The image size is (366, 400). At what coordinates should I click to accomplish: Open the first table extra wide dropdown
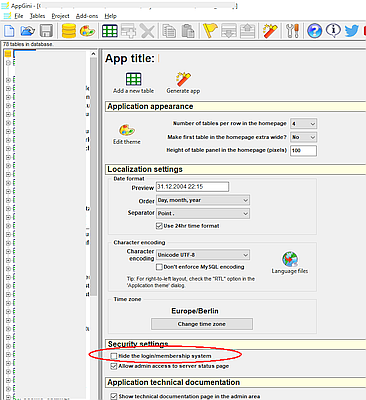tap(303, 137)
